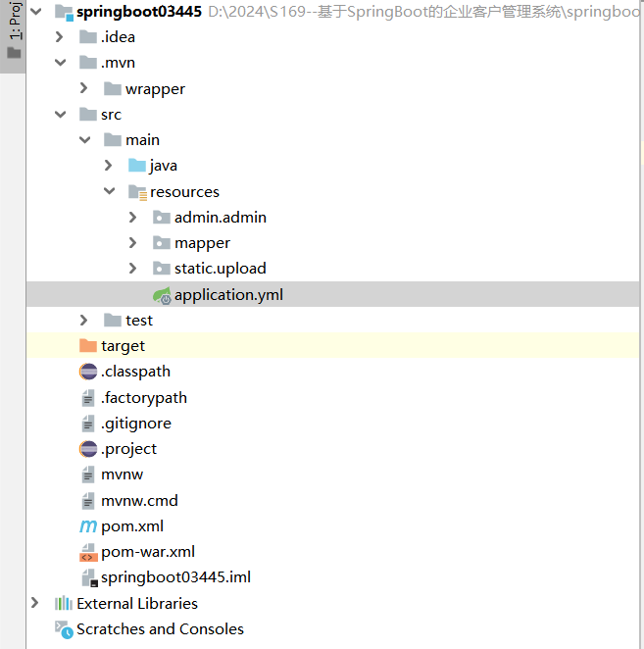Screen dimensions: 644x649
Task: Click the orange target folder icon
Action: pyautogui.click(x=88, y=346)
